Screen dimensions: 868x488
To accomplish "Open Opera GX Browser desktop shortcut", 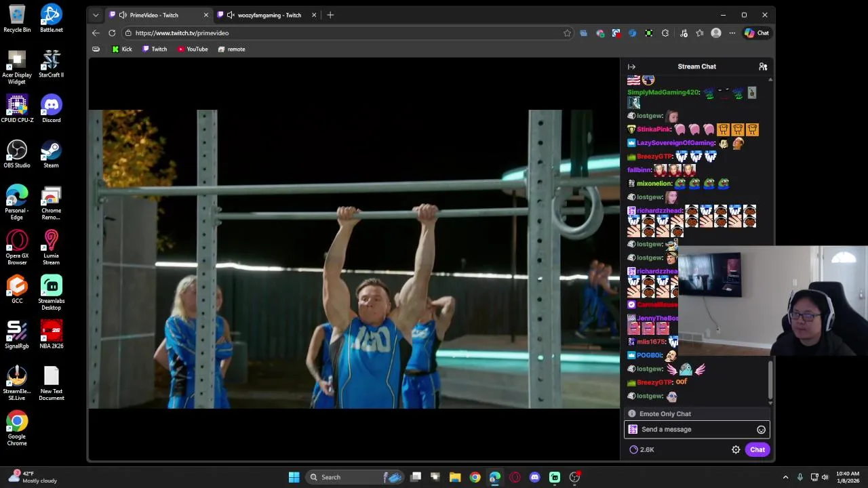I will tap(17, 247).
